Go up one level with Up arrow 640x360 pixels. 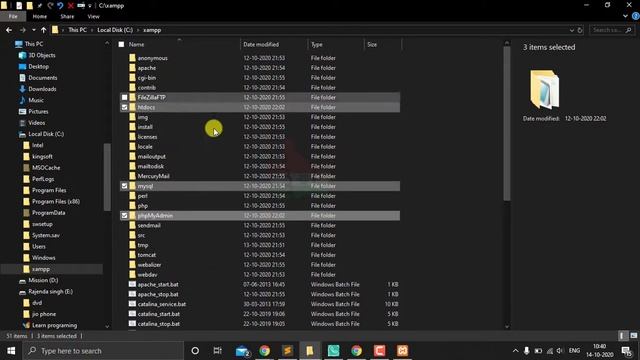coord(43,30)
